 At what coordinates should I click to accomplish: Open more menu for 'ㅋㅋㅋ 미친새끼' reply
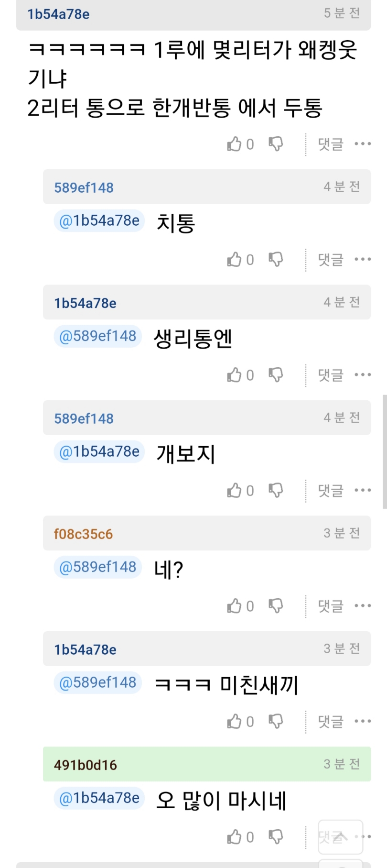coord(363,721)
